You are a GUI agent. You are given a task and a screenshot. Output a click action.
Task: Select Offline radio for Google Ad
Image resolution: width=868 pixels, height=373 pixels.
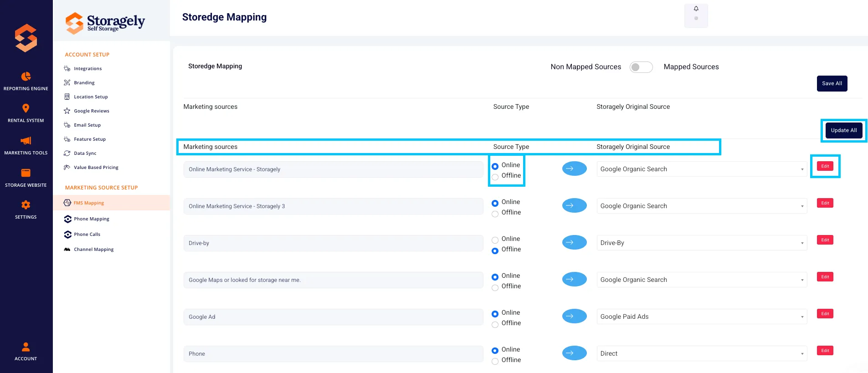pyautogui.click(x=495, y=325)
